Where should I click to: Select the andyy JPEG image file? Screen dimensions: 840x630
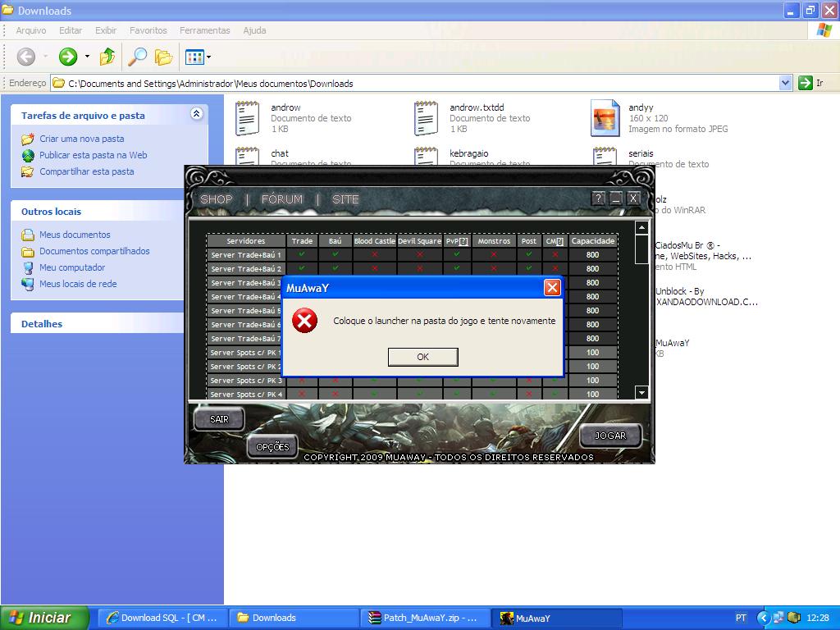(605, 117)
